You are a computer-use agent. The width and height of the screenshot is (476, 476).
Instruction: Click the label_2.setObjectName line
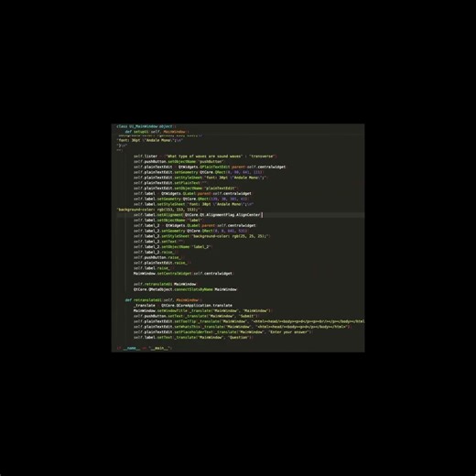pyautogui.click(x=173, y=247)
